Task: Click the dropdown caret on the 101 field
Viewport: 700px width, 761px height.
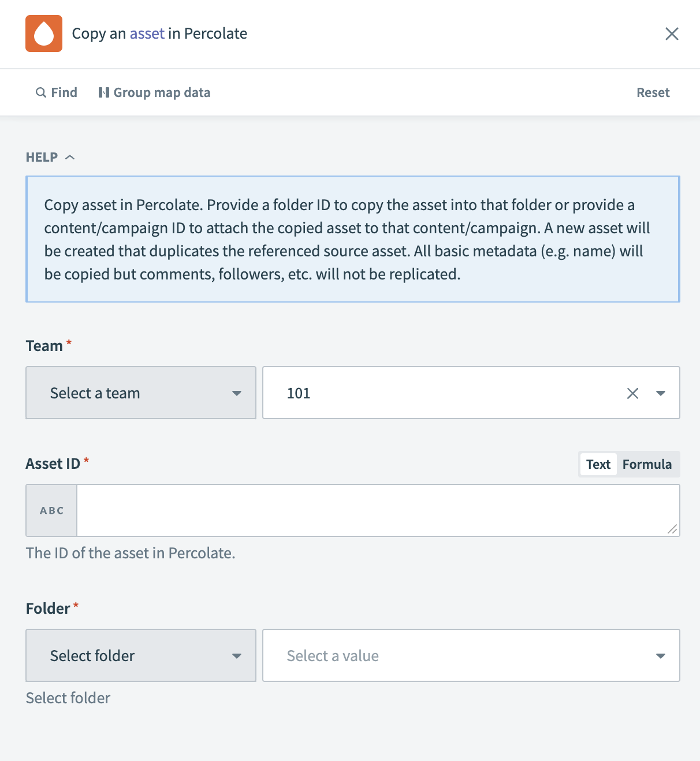Action: click(x=660, y=393)
